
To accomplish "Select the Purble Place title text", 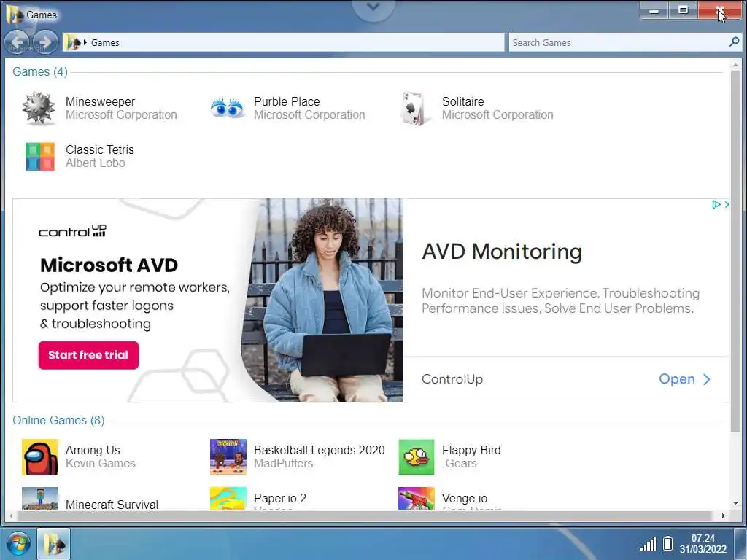I will [x=286, y=102].
